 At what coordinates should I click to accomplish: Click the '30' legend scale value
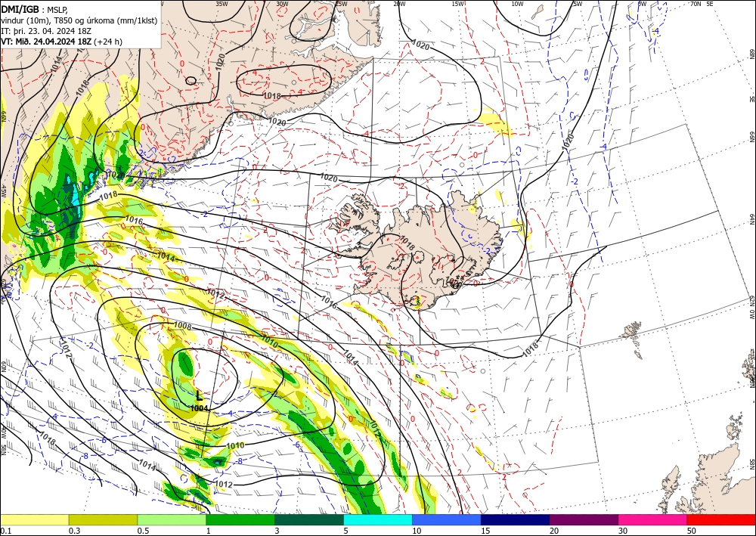623,531
